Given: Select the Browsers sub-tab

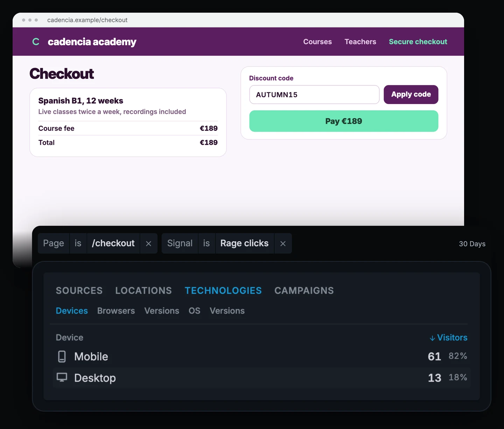Looking at the screenshot, I should pyautogui.click(x=116, y=311).
